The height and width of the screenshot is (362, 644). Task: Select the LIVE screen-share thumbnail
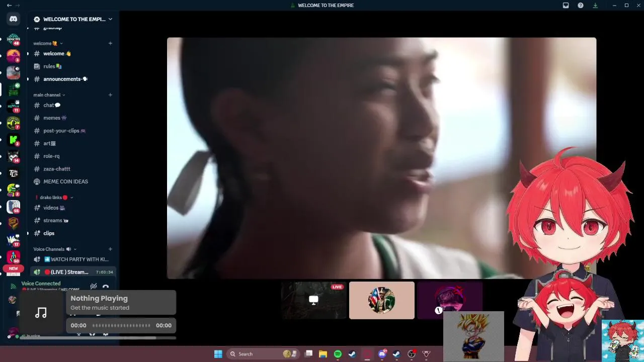tap(314, 300)
